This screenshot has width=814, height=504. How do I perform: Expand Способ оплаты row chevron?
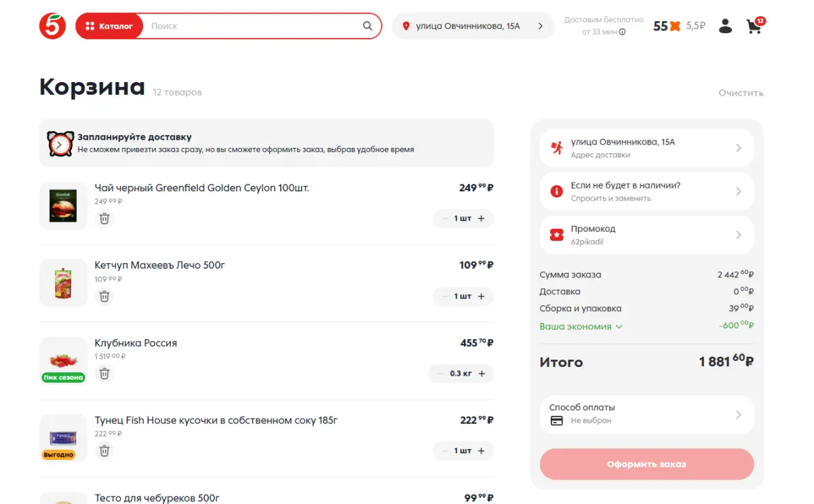[x=739, y=414]
